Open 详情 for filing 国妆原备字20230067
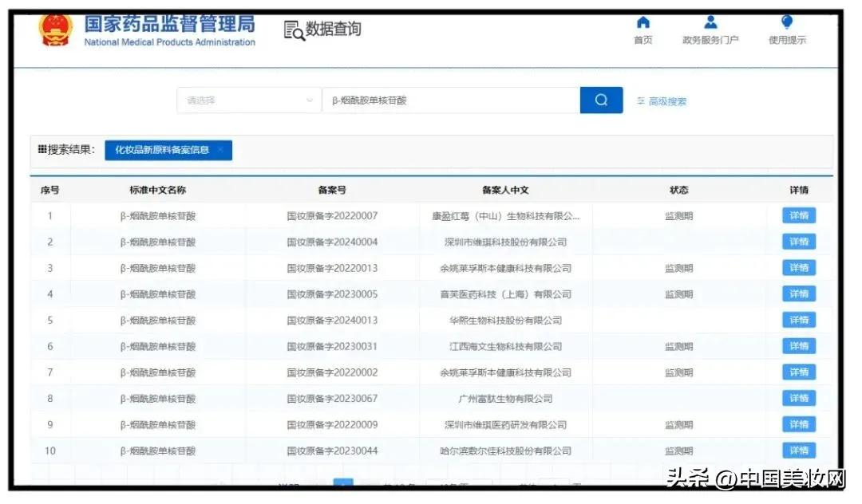Image resolution: width=862 pixels, height=504 pixels. [x=799, y=398]
